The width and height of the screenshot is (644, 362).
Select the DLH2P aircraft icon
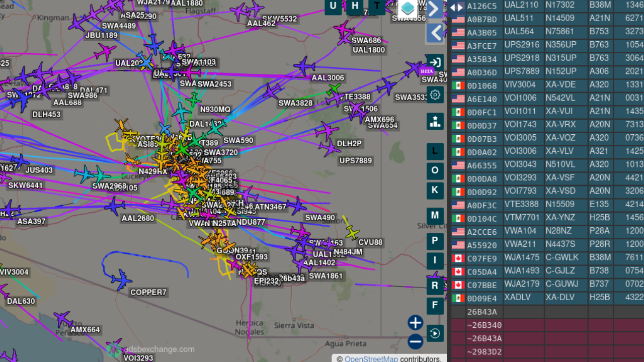(x=327, y=131)
